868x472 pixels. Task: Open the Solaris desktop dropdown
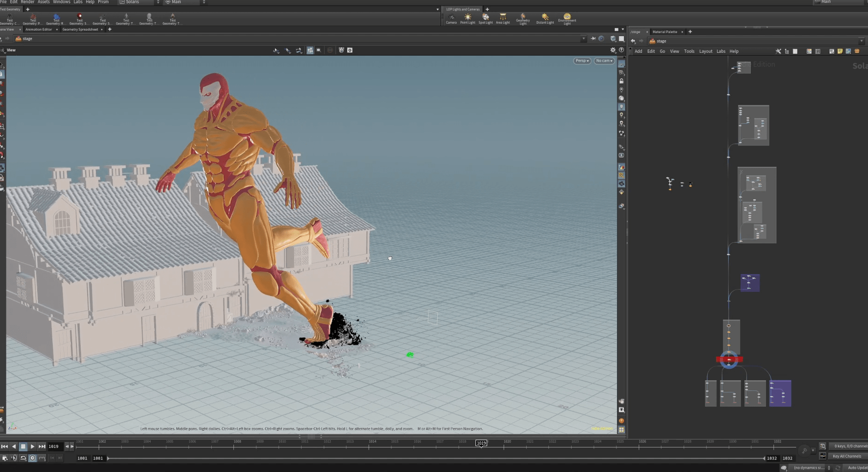139,2
